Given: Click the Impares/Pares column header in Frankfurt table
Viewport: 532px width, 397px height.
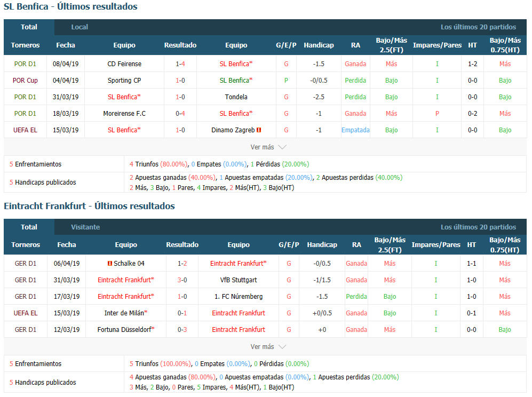Looking at the screenshot, I should tap(435, 244).
